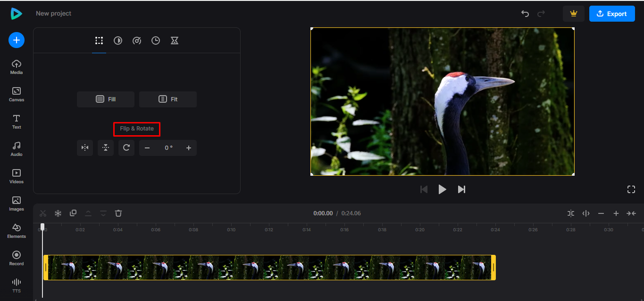Open the Images library
Viewport: 644px width, 301px height.
(17, 204)
